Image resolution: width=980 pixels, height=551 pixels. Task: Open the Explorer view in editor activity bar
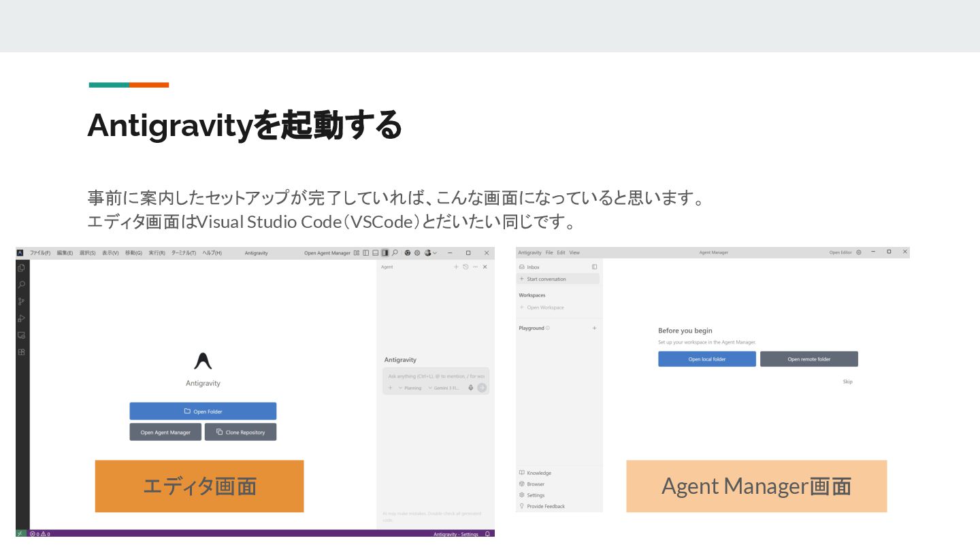coord(21,268)
